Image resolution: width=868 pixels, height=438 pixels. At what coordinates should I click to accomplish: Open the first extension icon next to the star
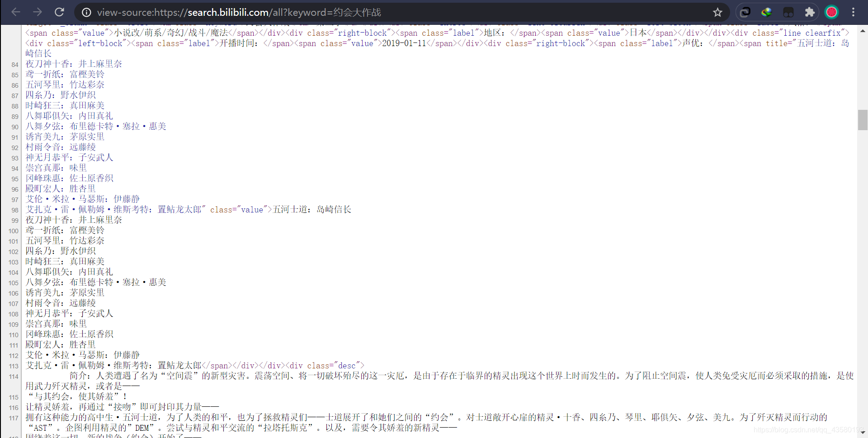click(745, 12)
